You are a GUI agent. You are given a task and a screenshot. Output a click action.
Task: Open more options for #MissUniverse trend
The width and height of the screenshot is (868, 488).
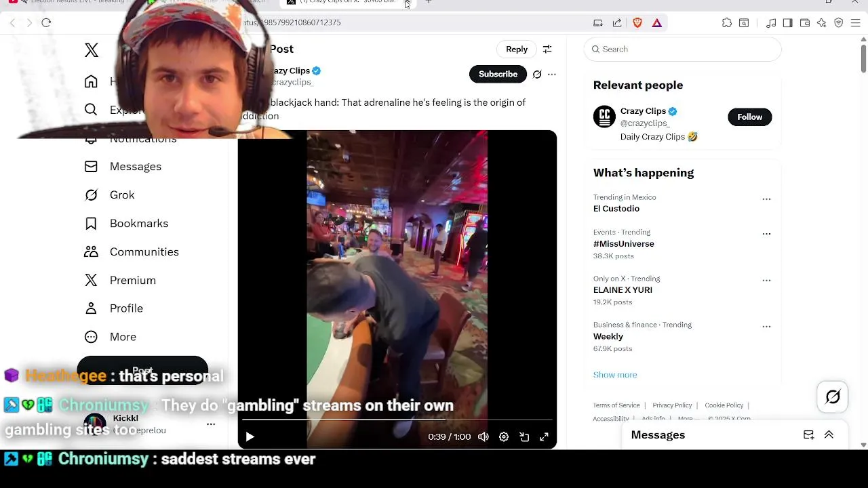tap(766, 234)
